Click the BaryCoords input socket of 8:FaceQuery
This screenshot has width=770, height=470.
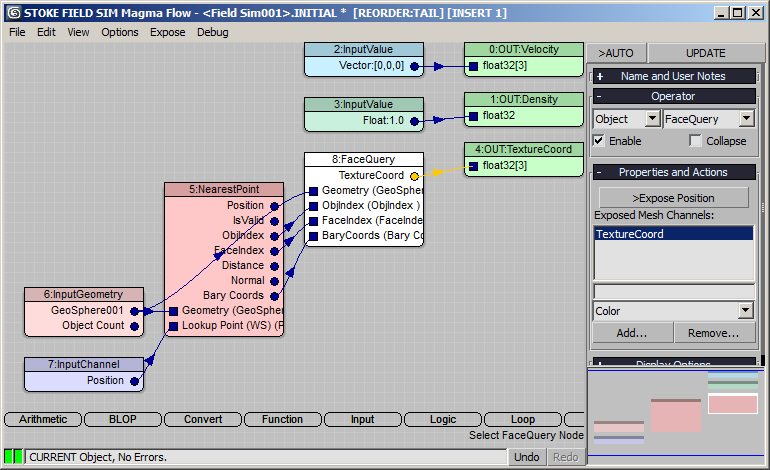[313, 237]
